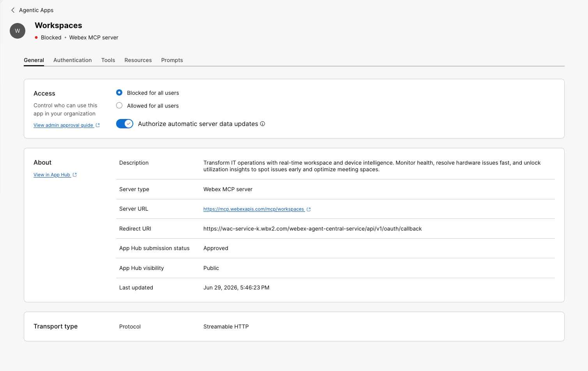Click the Server URL label
Image resolution: width=588 pixels, height=371 pixels.
(x=134, y=209)
